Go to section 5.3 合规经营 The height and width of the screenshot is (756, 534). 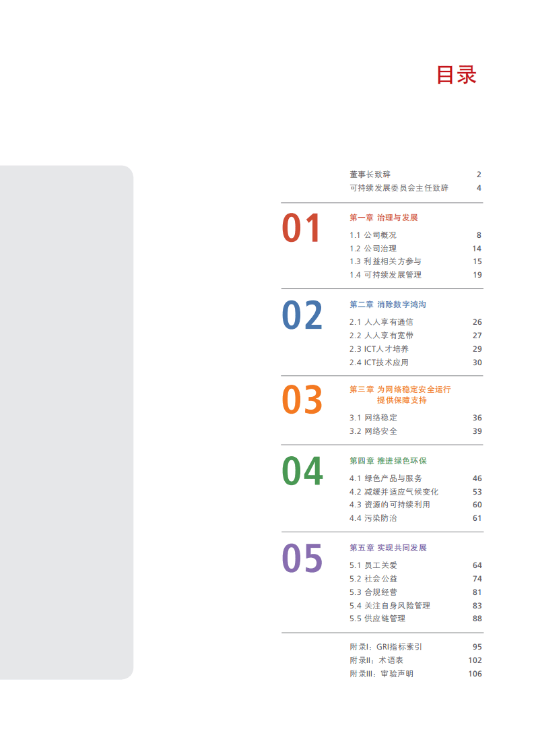(374, 592)
